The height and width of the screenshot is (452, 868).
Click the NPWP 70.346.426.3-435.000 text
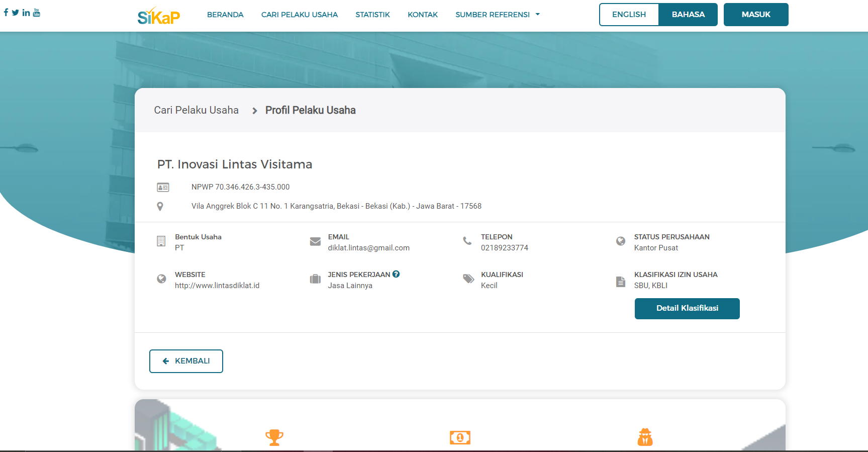(240, 187)
